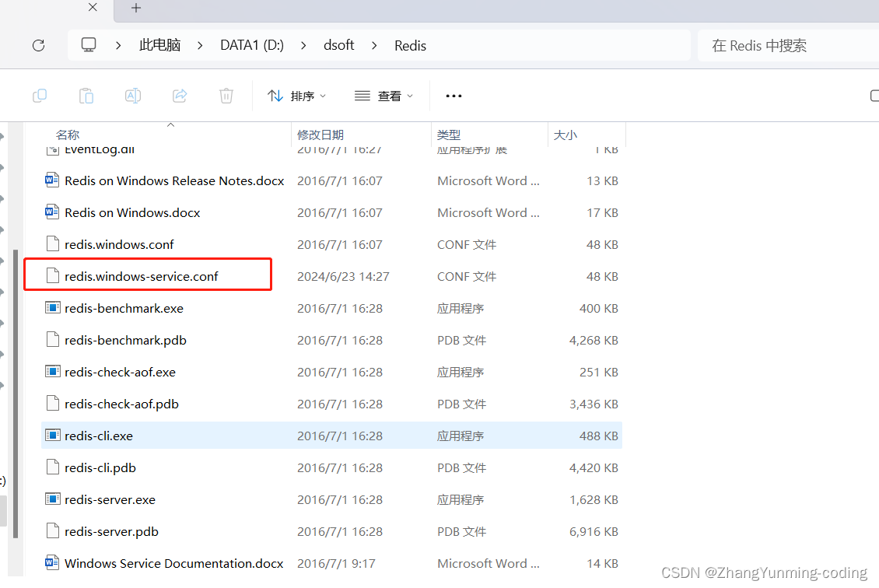Click the Delete trash icon in the toolbar
This screenshot has height=588, width=879.
point(226,95)
